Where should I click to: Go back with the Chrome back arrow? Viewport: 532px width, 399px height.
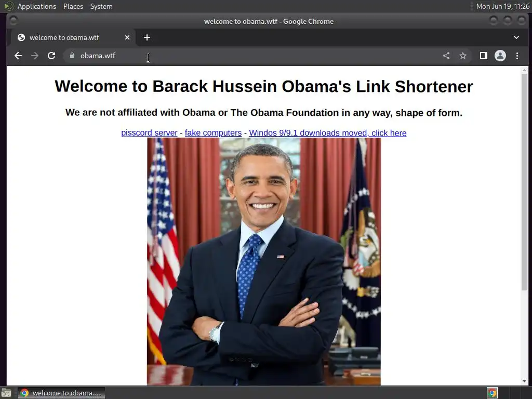pyautogui.click(x=18, y=56)
